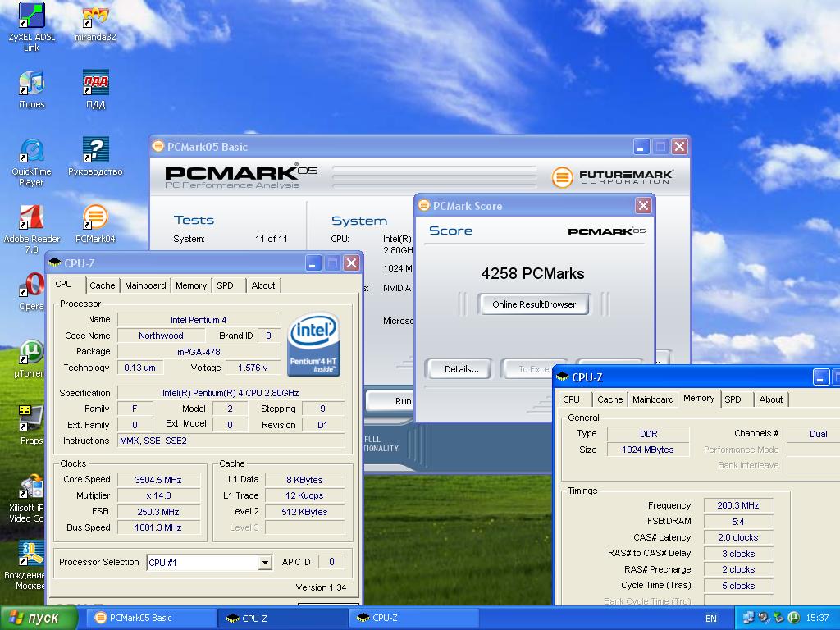The image size is (840, 630).
Task: Open About tab in left CPU-Z window
Action: [263, 285]
